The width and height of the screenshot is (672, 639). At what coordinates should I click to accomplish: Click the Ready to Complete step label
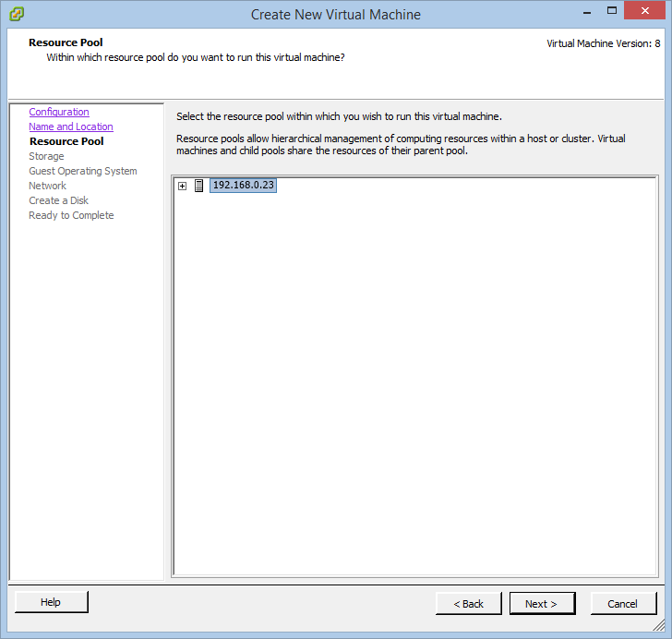(x=72, y=215)
